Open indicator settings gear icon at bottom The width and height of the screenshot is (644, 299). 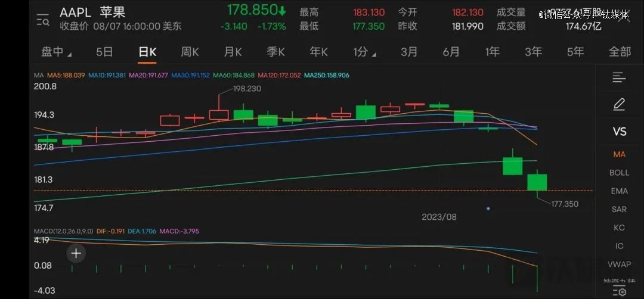tap(619, 292)
